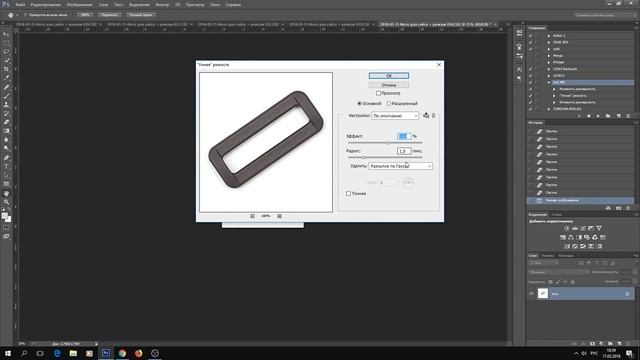640x360 pixels.
Task: Toggle the Preview checkbox in sharpen dialog
Action: [x=378, y=93]
